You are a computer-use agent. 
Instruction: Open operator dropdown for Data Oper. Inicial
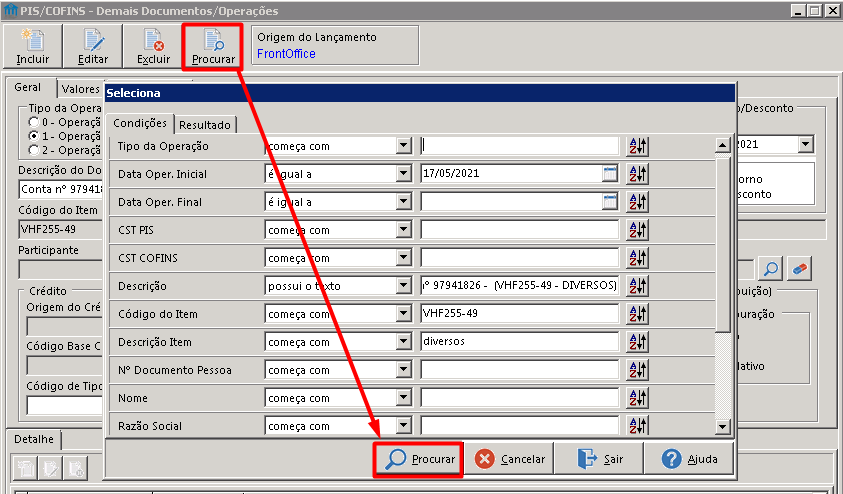point(403,174)
